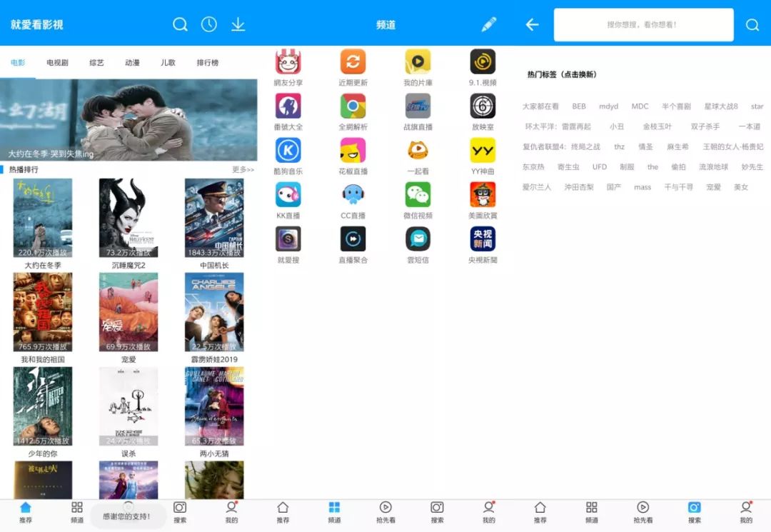Open the 大约在冬季 banner image
Image resolution: width=771 pixels, height=532 pixels.
click(128, 119)
